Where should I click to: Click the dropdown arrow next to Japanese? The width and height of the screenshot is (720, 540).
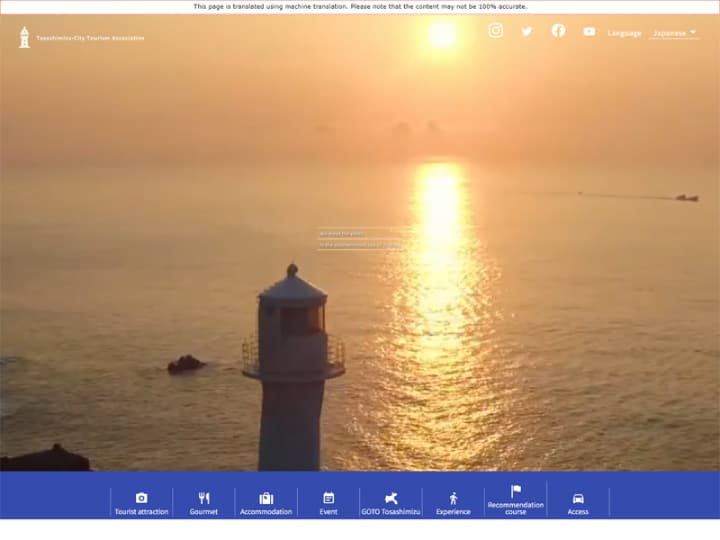693,32
